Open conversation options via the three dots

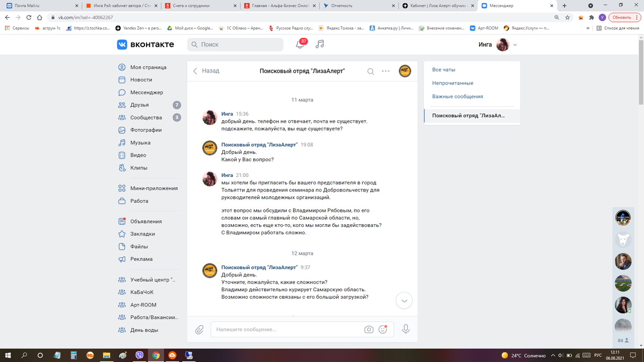[385, 70]
